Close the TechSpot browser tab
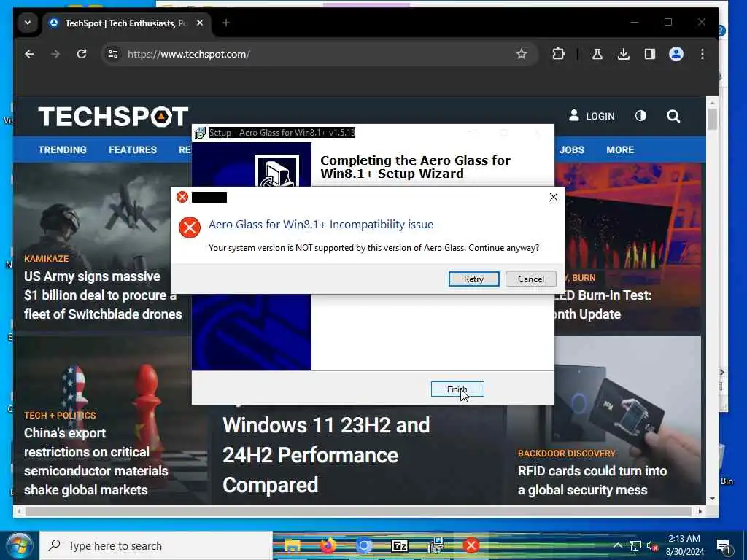 click(x=200, y=23)
